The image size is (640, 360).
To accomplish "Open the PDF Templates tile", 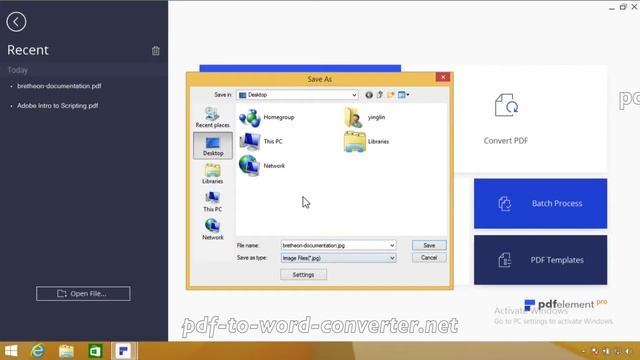I will pos(540,260).
